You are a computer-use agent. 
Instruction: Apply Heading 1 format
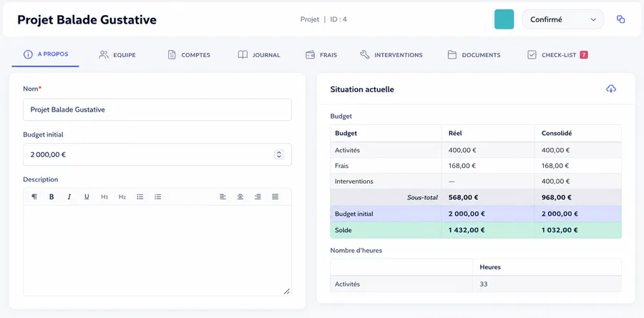(x=104, y=197)
